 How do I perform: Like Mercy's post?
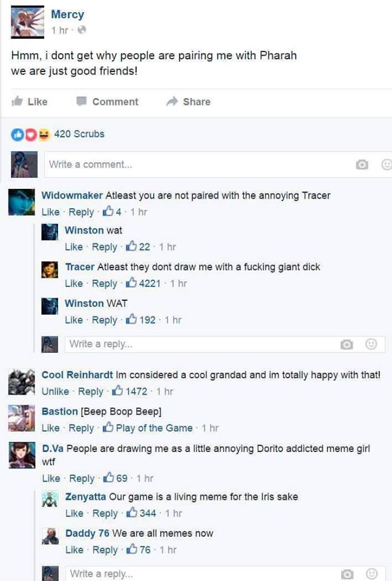click(x=30, y=102)
